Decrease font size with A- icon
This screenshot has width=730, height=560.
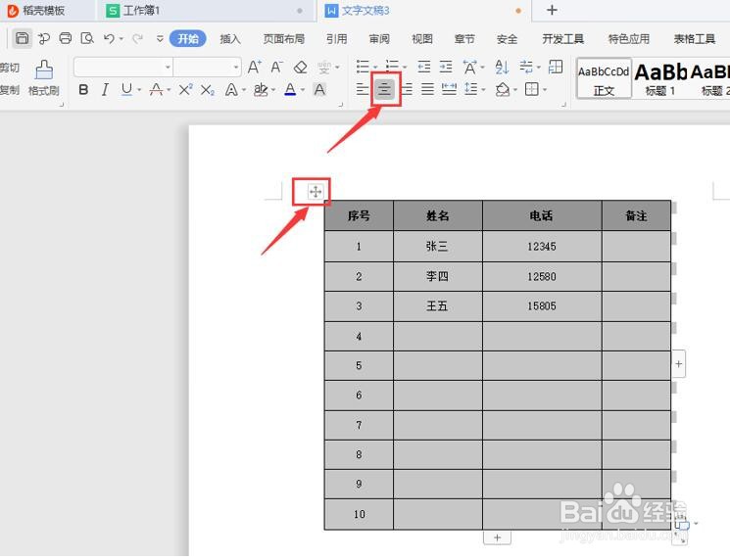tap(277, 68)
